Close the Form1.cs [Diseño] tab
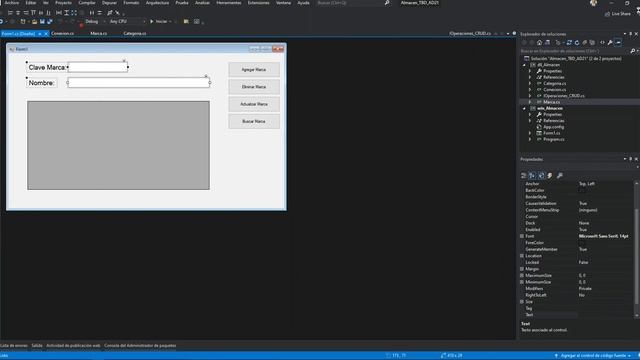 point(46,33)
